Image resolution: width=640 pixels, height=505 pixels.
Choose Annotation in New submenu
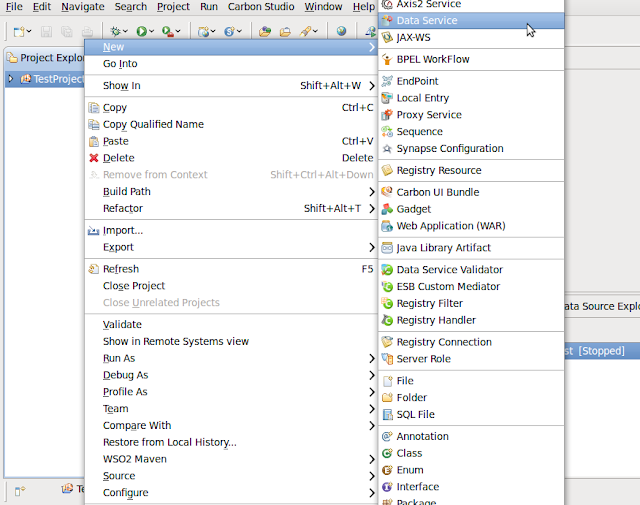471,436
